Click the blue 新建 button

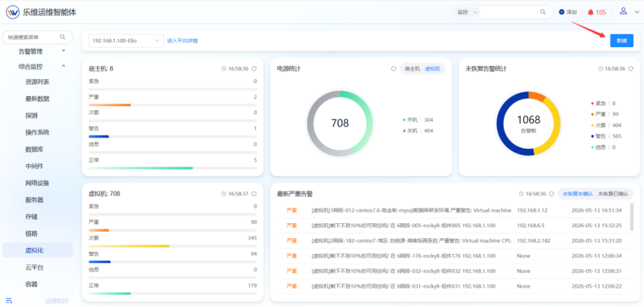point(622,40)
